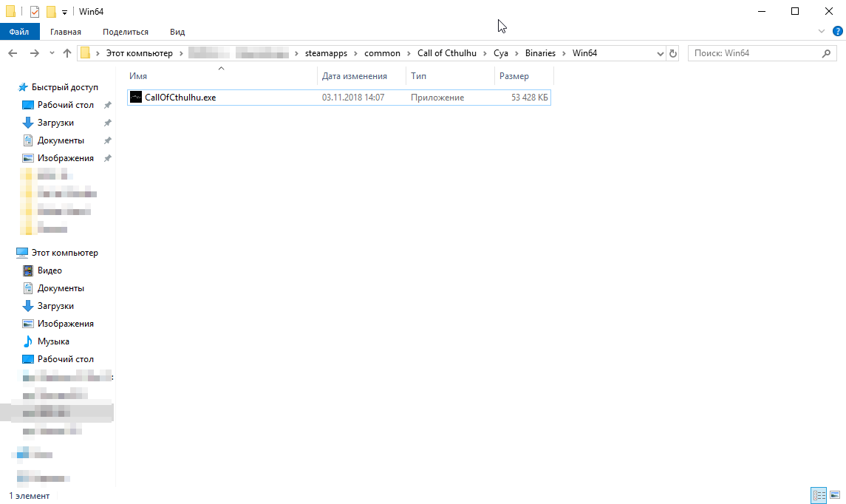
Task: Open Customize Quick Access Toolbar dropdown
Action: click(x=64, y=12)
